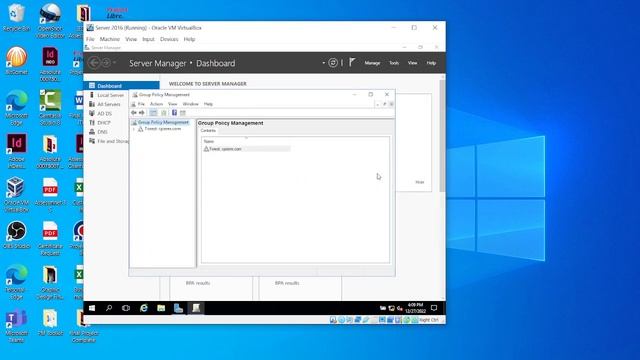The height and width of the screenshot is (360, 640).
Task: Open the right BPA results link
Action: [287, 283]
